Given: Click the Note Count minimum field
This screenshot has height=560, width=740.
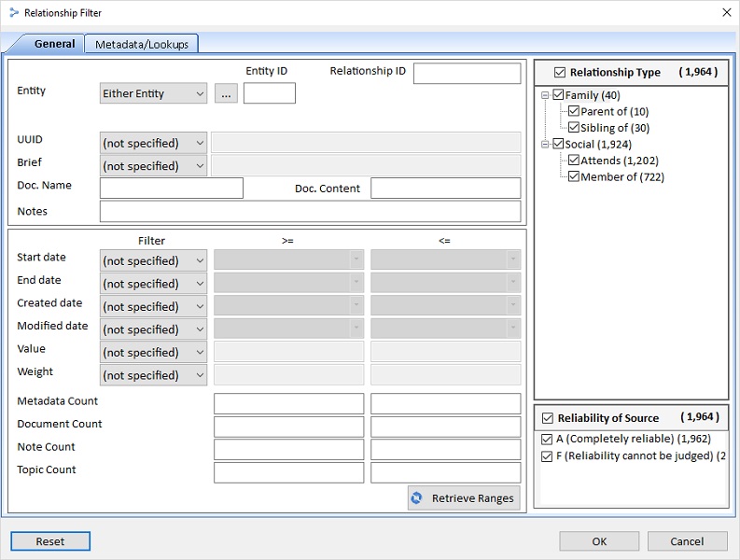Looking at the screenshot, I should pos(289,450).
